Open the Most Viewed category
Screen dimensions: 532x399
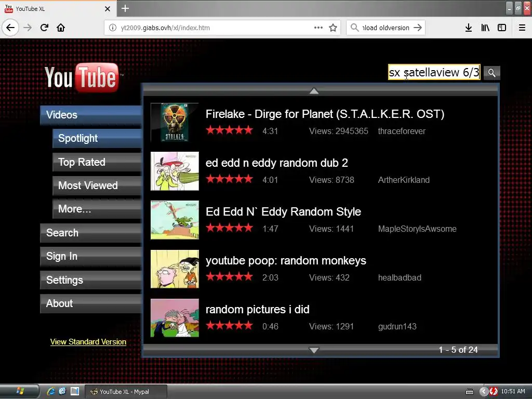click(x=97, y=185)
